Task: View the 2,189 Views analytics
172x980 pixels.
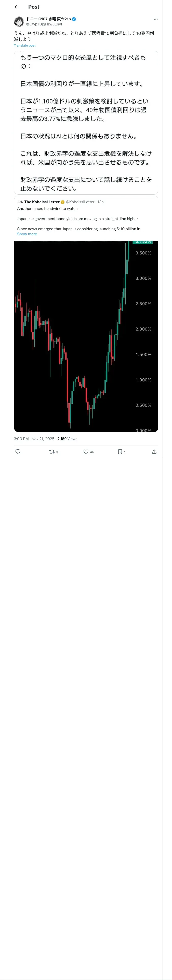Action: 67,439
